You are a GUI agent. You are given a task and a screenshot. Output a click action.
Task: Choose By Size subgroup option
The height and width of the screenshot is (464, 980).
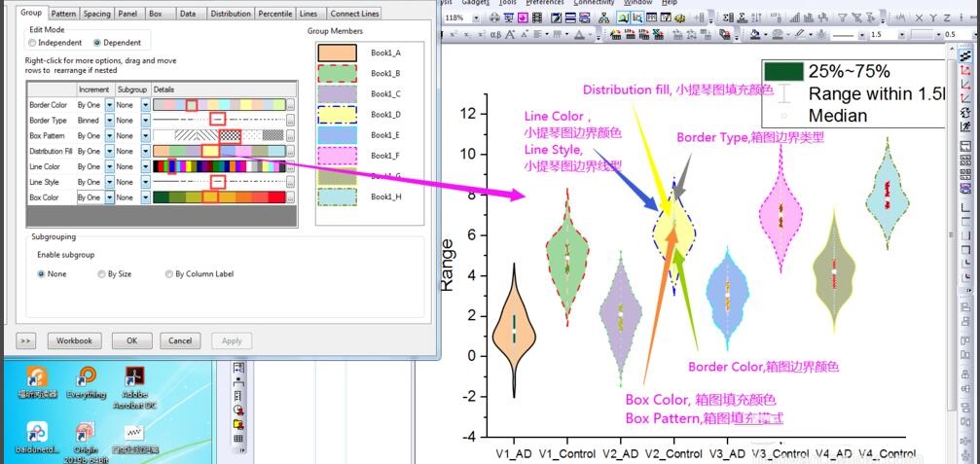(102, 274)
